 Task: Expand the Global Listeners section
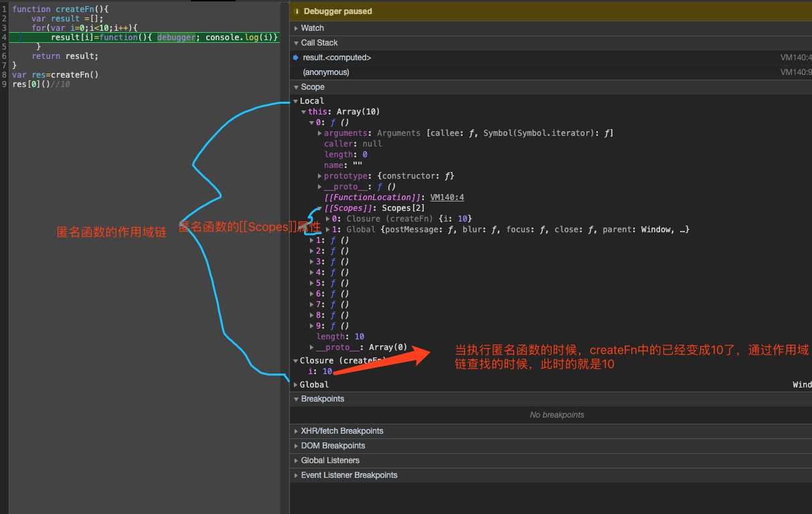(x=330, y=460)
